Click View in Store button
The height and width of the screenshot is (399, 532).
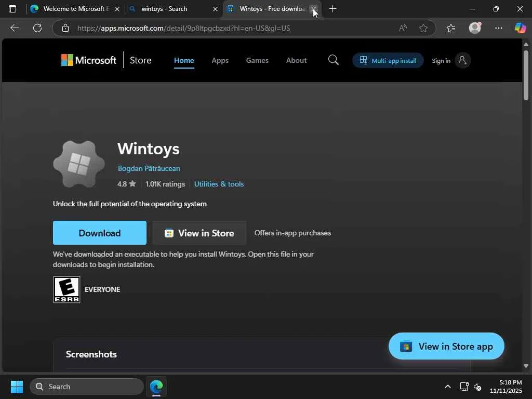199,233
